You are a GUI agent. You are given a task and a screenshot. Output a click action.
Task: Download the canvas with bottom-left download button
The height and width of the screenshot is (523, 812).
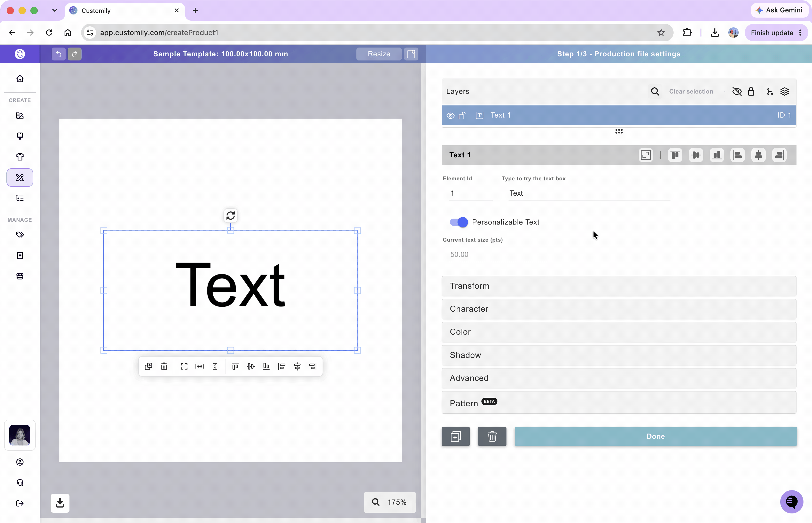60,503
